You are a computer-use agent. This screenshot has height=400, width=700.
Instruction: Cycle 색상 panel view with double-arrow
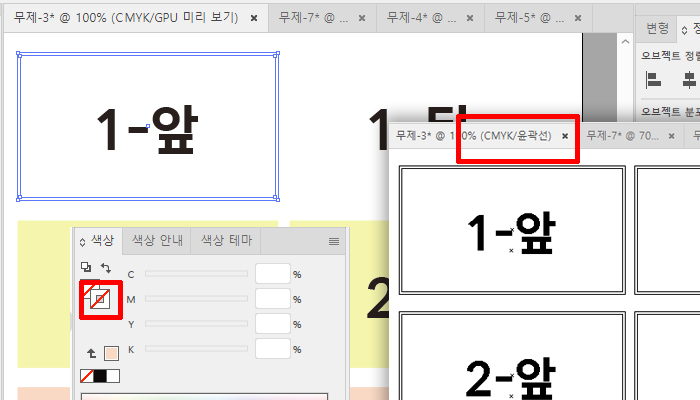(82, 242)
